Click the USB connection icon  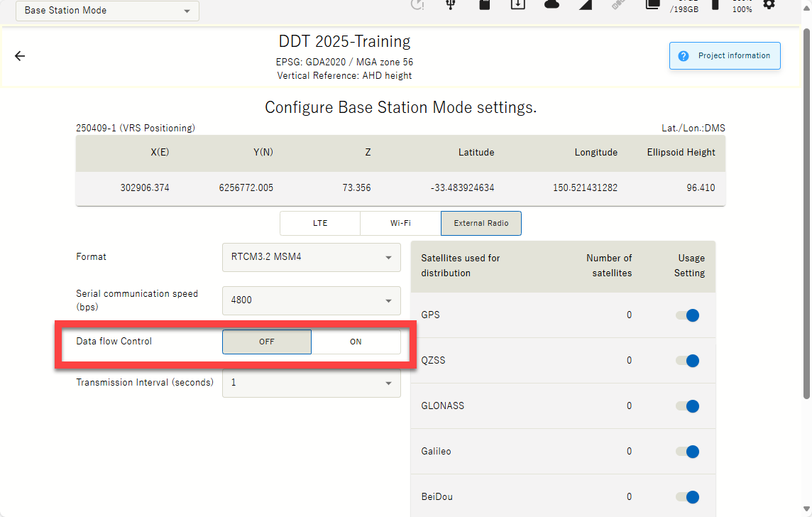[x=451, y=5]
